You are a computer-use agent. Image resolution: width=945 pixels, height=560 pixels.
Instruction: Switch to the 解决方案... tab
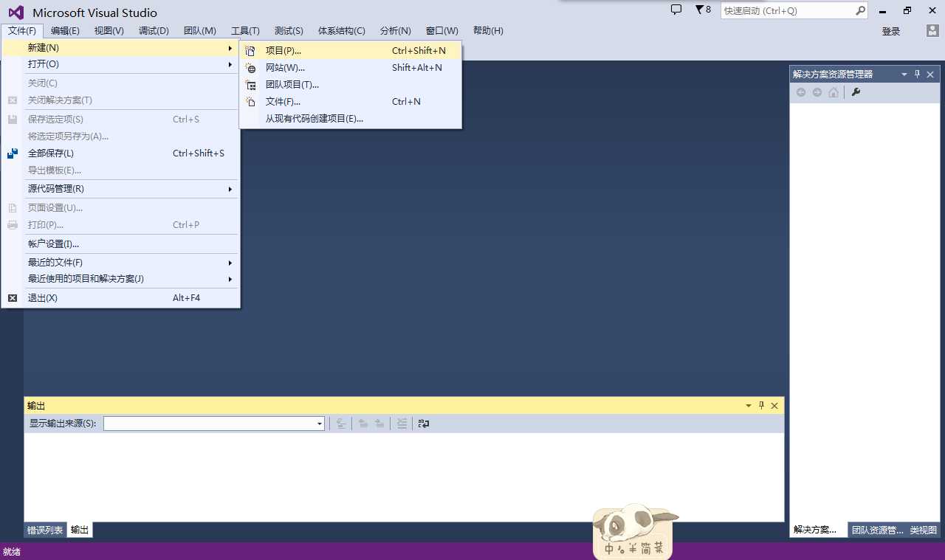(818, 530)
